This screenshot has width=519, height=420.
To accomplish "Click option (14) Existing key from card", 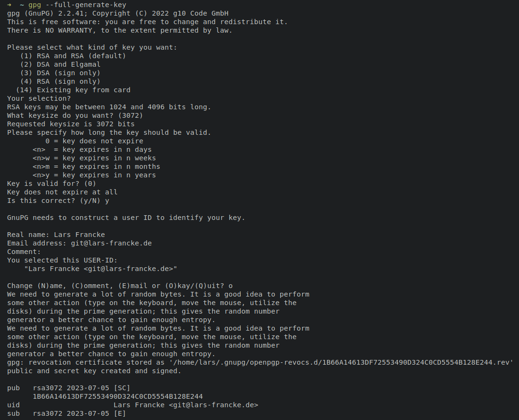I will tap(73, 90).
